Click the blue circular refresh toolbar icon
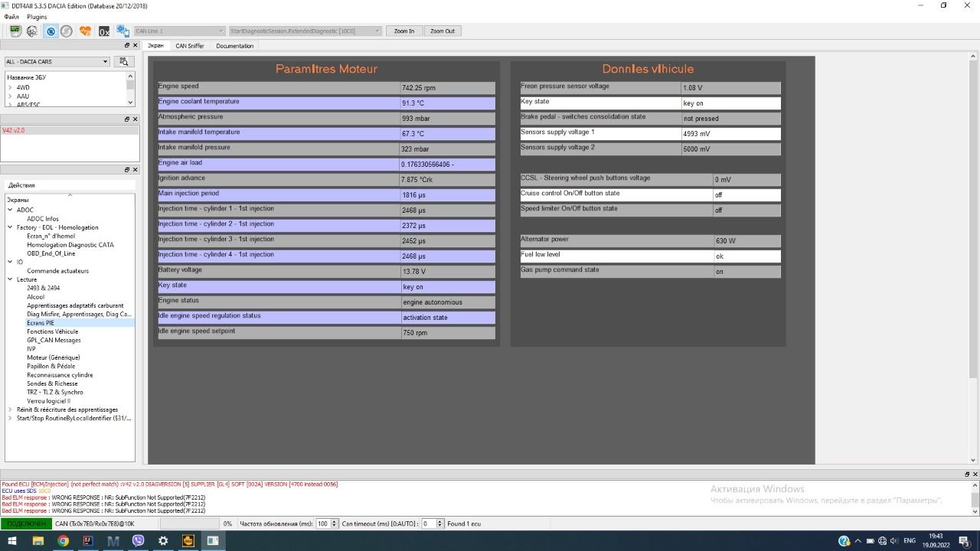This screenshot has height=551, width=980. 51,31
